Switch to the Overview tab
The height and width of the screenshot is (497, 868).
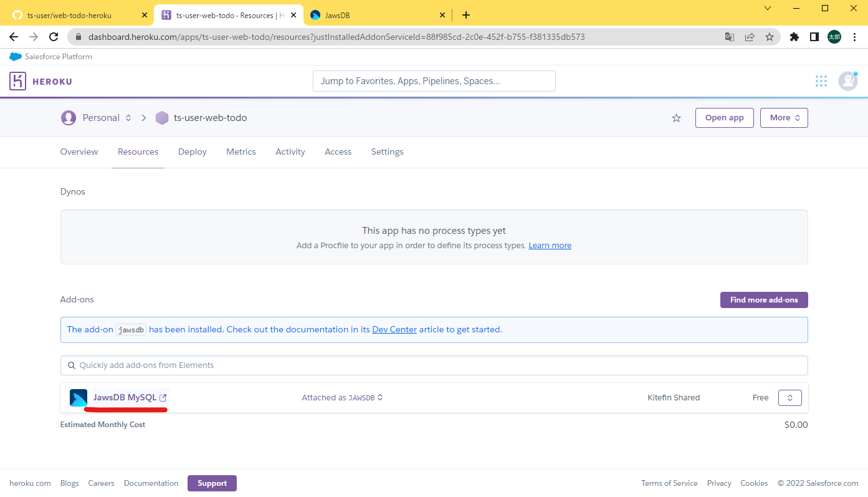coord(79,152)
